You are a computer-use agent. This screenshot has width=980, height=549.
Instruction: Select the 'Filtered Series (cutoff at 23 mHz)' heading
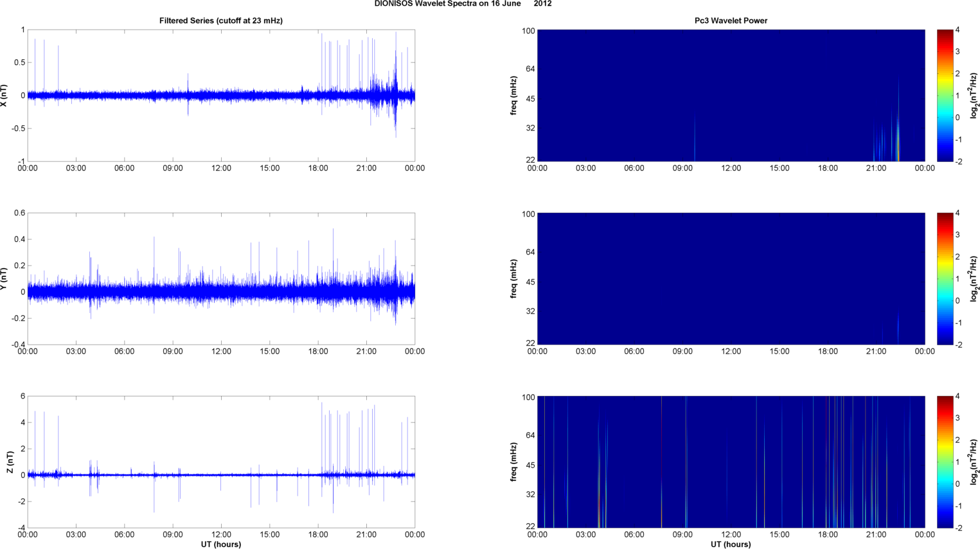[x=221, y=21]
